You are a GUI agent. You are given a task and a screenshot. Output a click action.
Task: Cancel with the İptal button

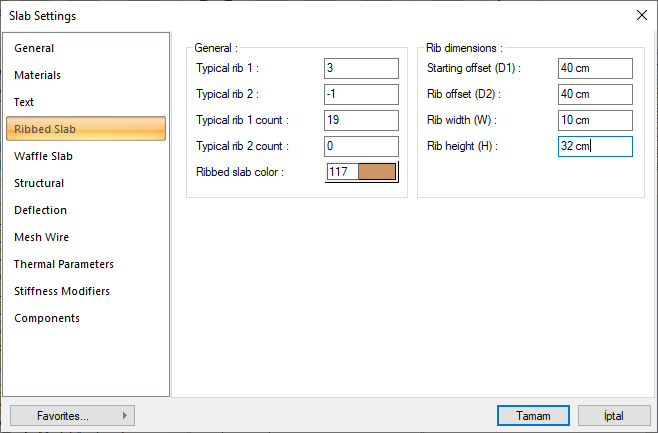pos(614,415)
